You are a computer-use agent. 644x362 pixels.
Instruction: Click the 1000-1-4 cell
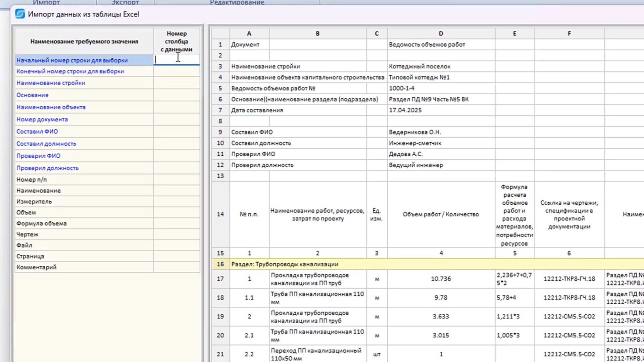coord(441,88)
